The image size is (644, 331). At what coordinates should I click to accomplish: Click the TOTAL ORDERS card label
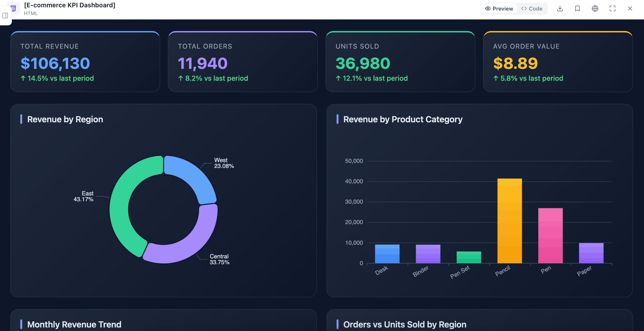(x=205, y=46)
